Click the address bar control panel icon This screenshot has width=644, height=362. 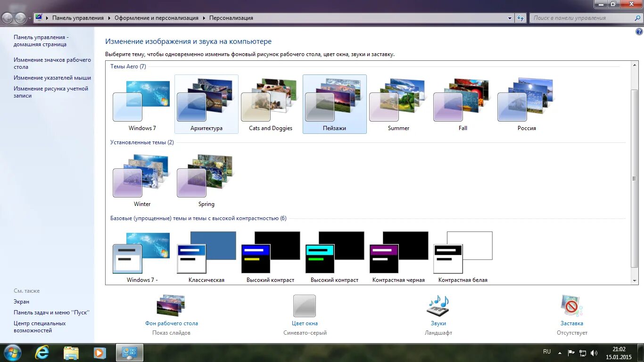point(39,18)
